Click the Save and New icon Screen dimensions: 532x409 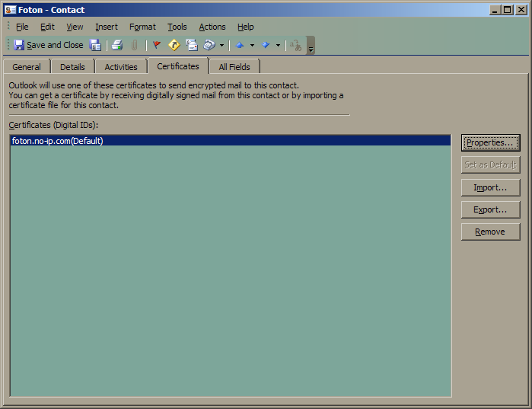point(96,45)
